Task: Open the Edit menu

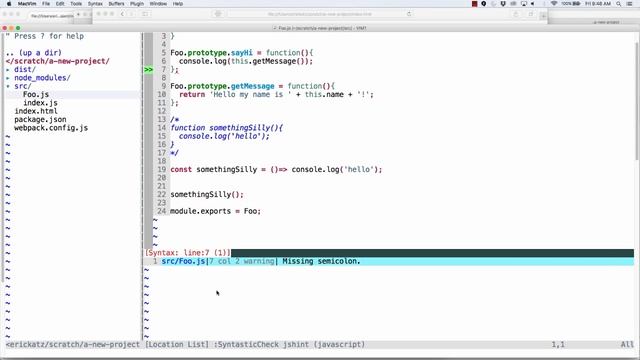Action: pos(60,4)
